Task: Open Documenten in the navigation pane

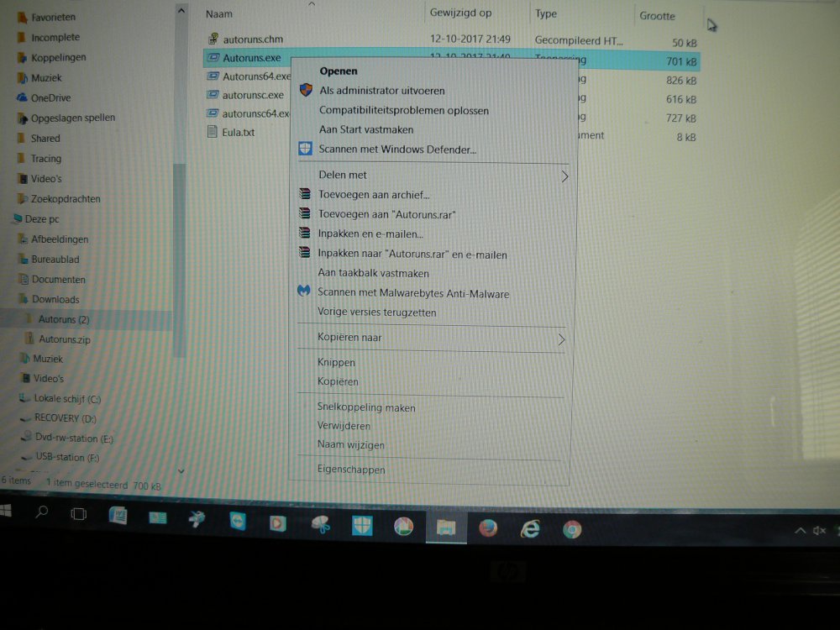Action: pos(59,280)
